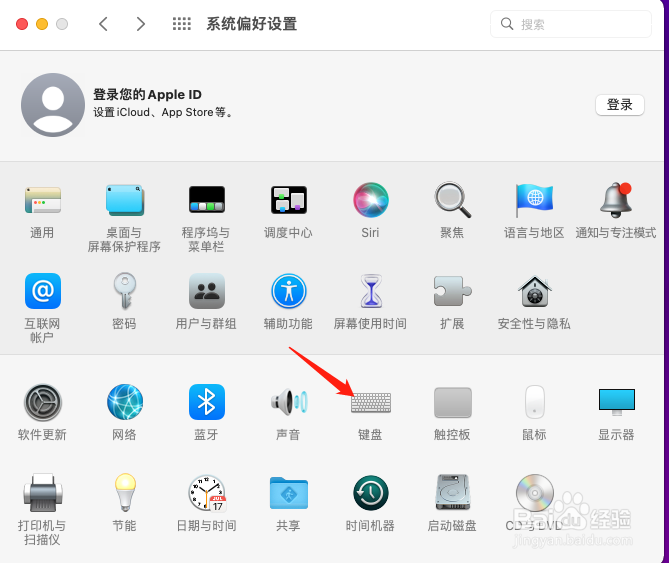
Task: Open 用户与群组 preferences
Action: [207, 291]
